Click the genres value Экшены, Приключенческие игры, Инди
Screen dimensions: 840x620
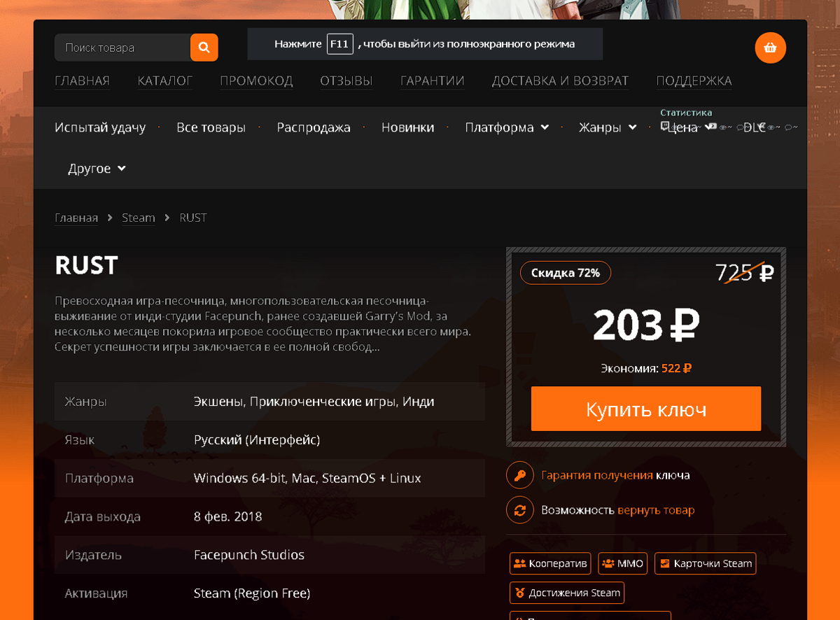point(314,402)
